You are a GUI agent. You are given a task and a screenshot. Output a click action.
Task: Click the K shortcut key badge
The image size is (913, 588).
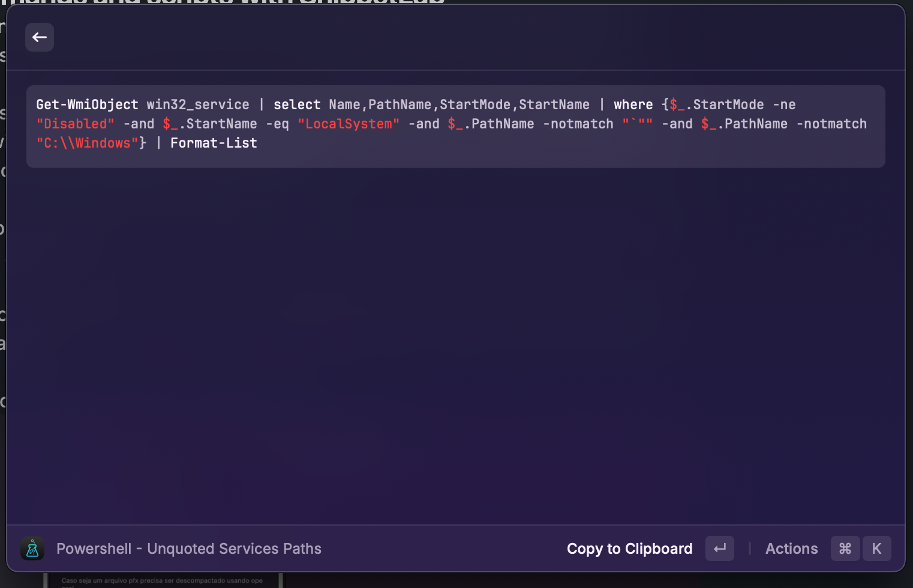pos(876,548)
